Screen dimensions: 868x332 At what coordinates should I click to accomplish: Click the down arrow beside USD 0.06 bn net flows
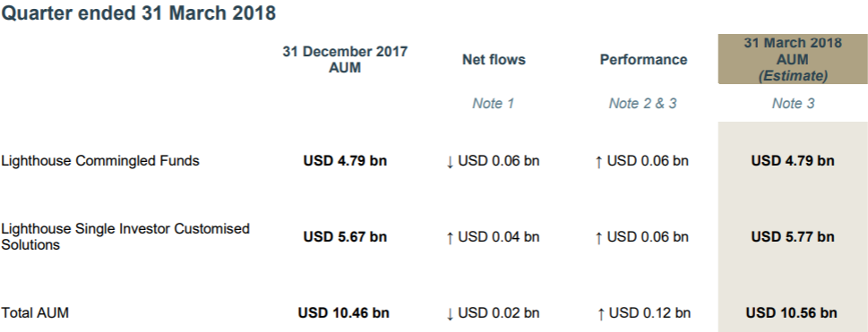(x=450, y=162)
